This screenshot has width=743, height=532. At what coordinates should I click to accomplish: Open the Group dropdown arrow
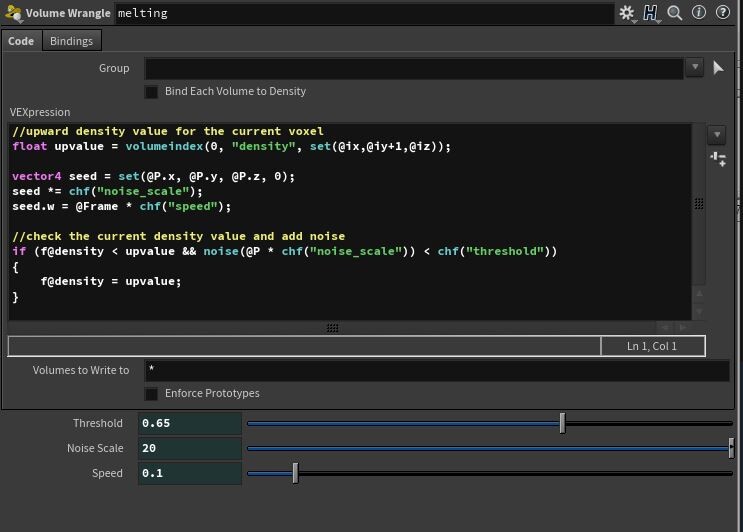695,67
